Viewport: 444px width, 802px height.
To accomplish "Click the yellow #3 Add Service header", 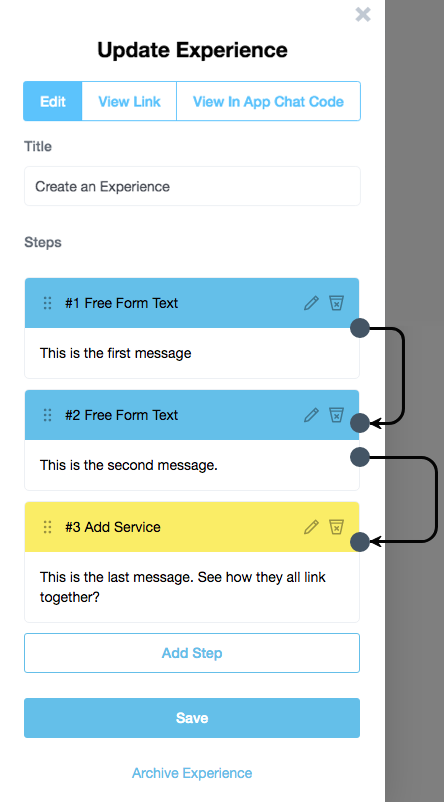I will [x=192, y=527].
